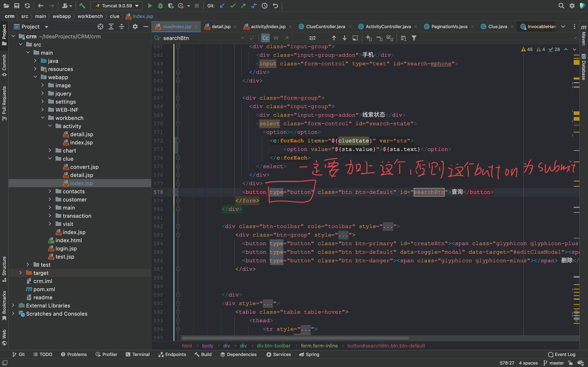
Task: Enable regex mode in the search bar
Action: tap(287, 38)
